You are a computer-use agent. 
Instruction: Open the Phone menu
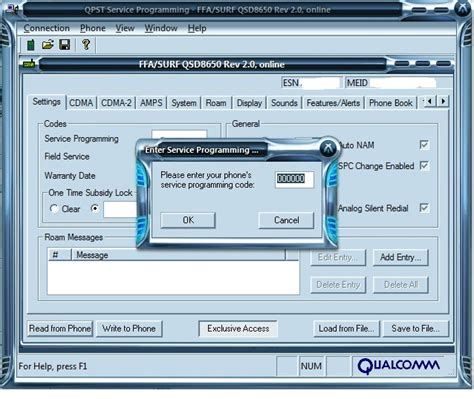click(x=93, y=28)
